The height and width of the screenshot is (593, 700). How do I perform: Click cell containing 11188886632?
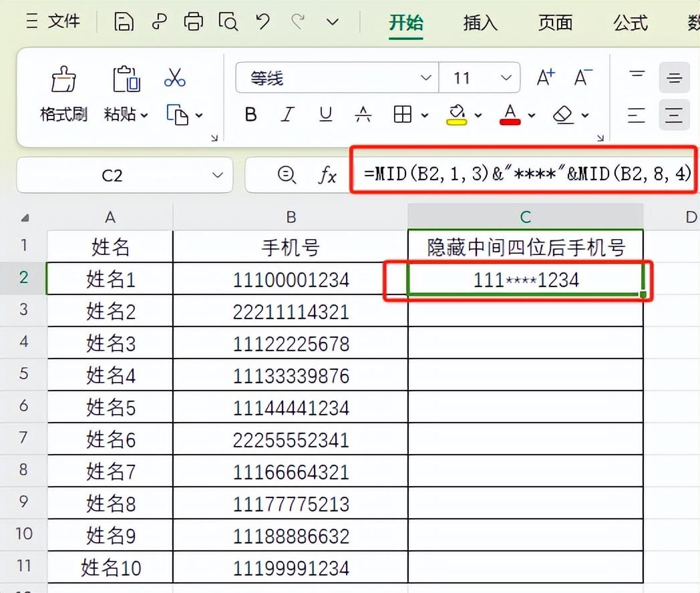coord(291,536)
